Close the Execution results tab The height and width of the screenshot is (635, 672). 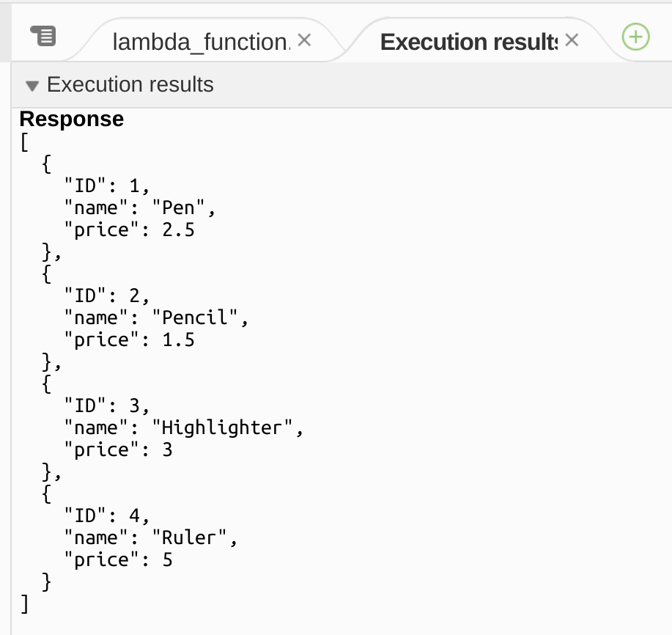[572, 40]
